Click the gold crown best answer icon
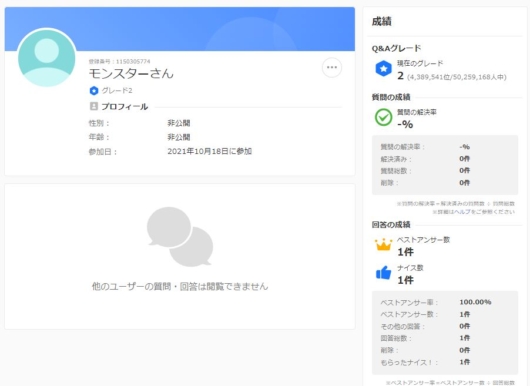The width and height of the screenshot is (530, 386). coord(383,244)
